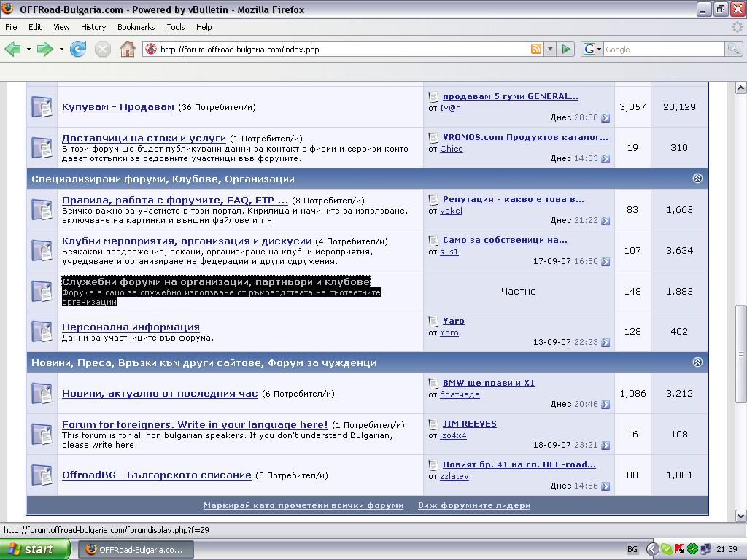Click forum status icon beside Персонална информация

click(x=42, y=332)
